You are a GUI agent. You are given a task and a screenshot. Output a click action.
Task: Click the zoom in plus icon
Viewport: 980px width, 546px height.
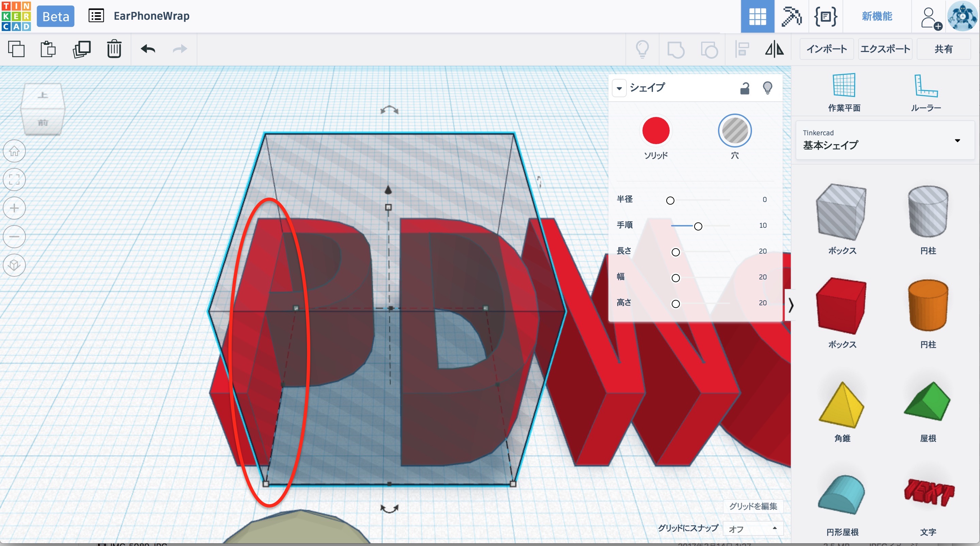(14, 208)
